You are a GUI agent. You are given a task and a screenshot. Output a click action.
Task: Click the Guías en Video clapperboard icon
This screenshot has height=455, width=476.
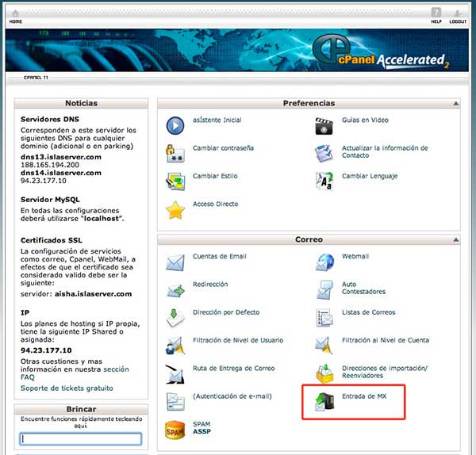click(x=324, y=126)
